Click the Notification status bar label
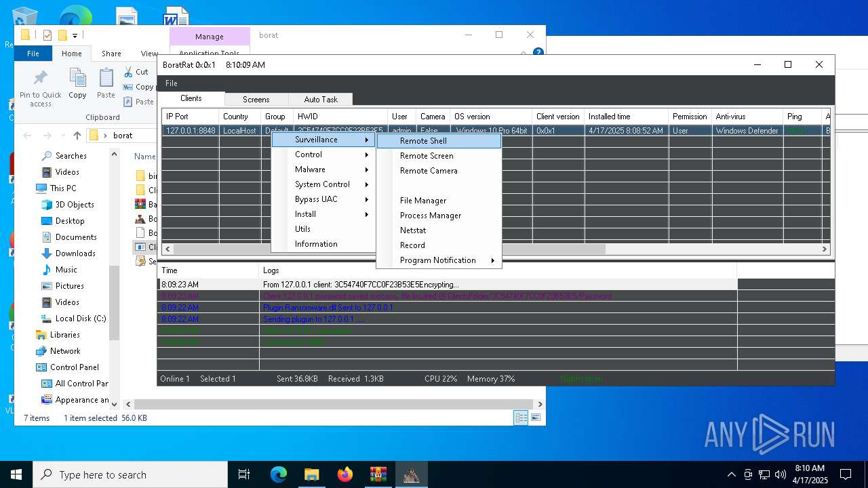The image size is (868, 488). click(x=581, y=379)
